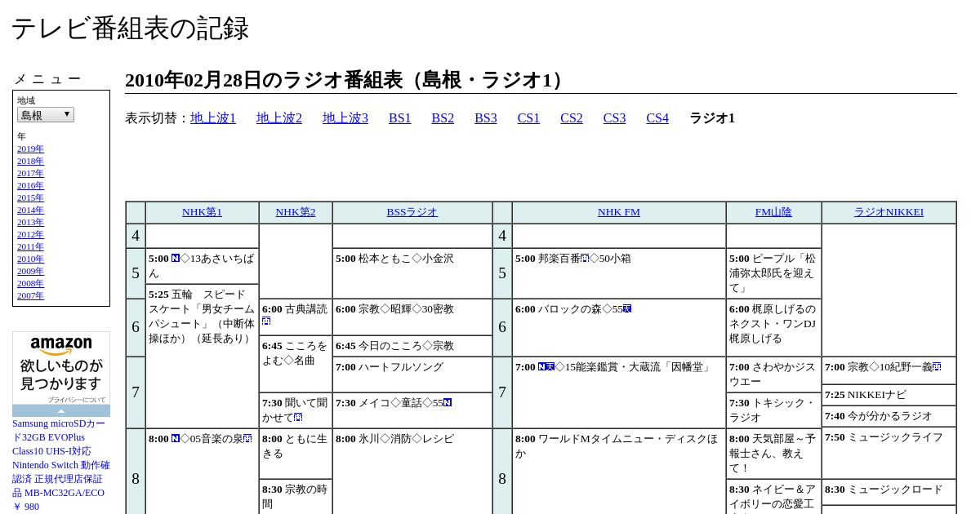Image resolution: width=980 pixels, height=514 pixels.
Task: Click the rerun icon after 10紀野一義
Action: click(x=937, y=367)
